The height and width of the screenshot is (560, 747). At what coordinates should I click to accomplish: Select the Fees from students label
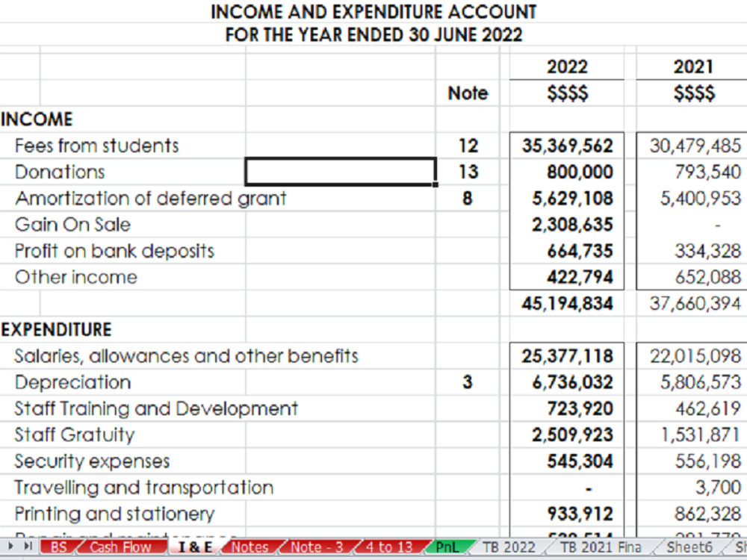coord(96,146)
